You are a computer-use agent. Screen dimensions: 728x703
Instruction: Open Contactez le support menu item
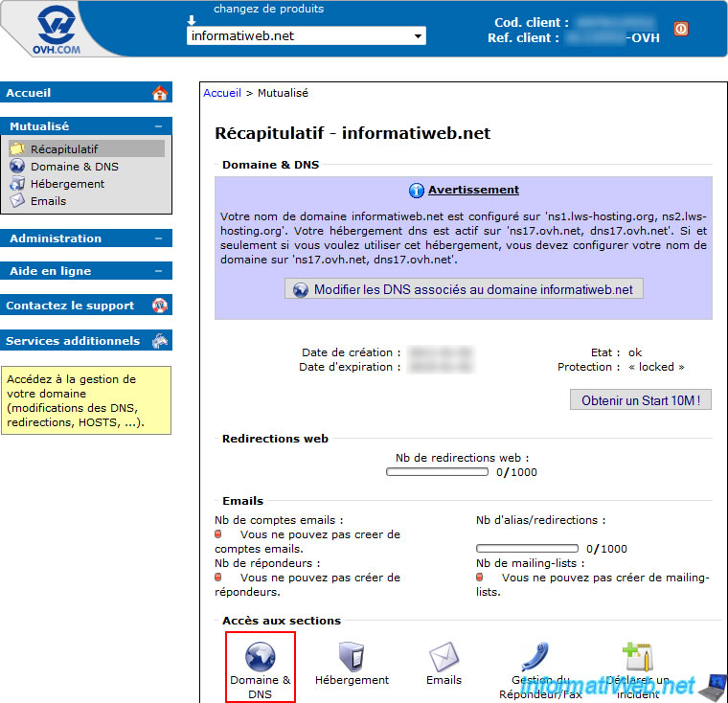86,306
